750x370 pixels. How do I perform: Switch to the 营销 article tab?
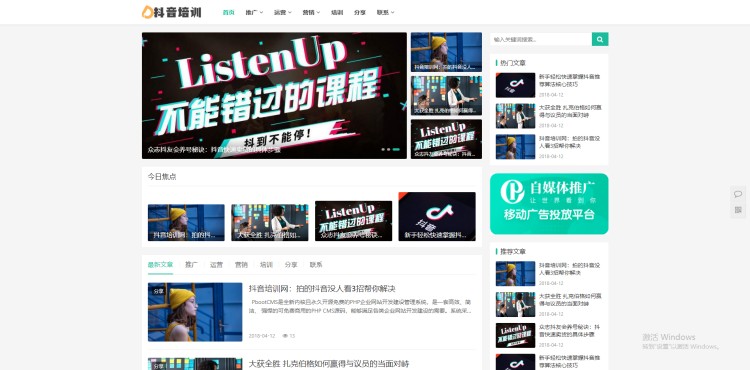pyautogui.click(x=241, y=264)
